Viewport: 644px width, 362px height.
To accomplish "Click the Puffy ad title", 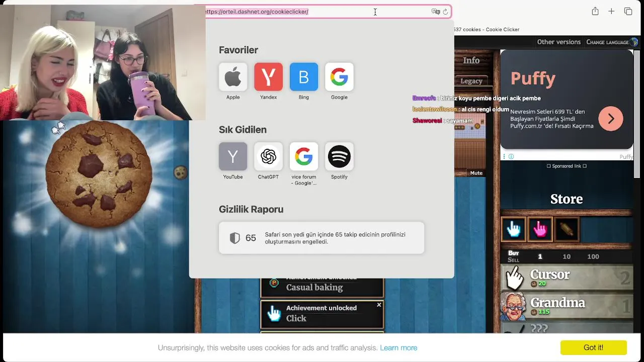I will click(x=533, y=78).
